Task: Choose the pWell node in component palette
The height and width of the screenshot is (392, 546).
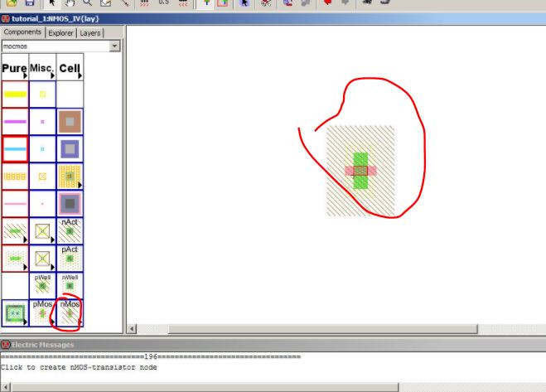Action: 42,286
